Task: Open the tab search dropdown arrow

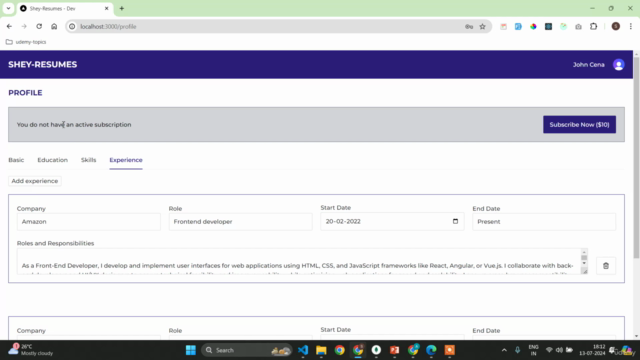Action: [x=8, y=8]
